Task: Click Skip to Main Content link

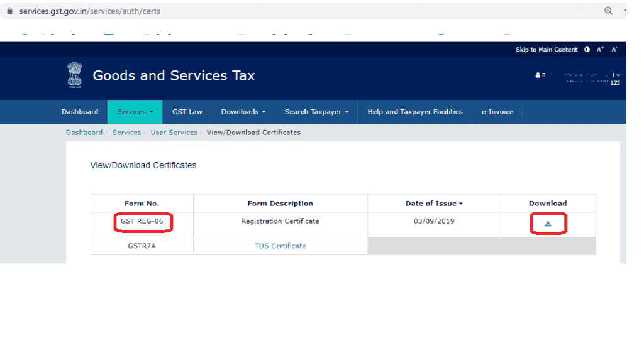Action: [x=546, y=50]
